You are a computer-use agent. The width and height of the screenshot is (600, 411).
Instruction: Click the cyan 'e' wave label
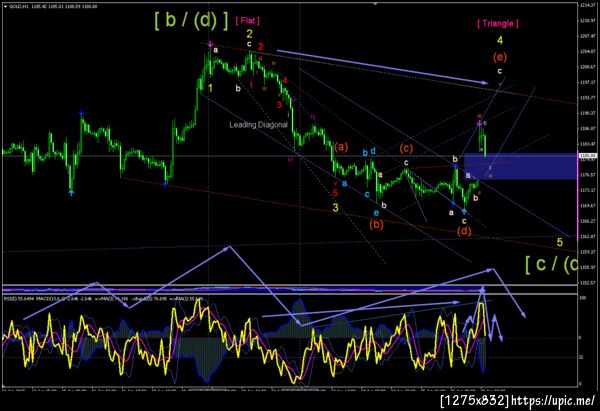(377, 213)
